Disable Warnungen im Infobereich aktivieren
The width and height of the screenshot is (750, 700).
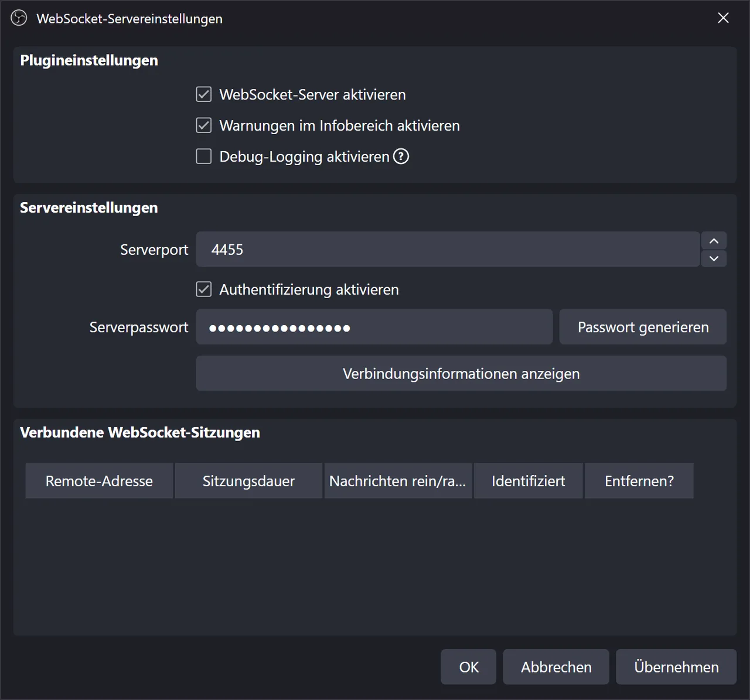[x=204, y=125]
